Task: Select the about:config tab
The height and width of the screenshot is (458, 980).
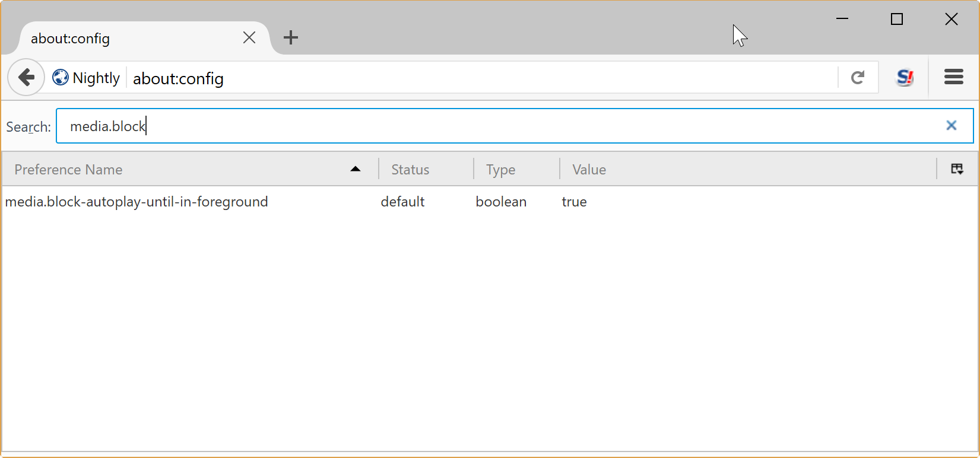Action: tap(145, 38)
